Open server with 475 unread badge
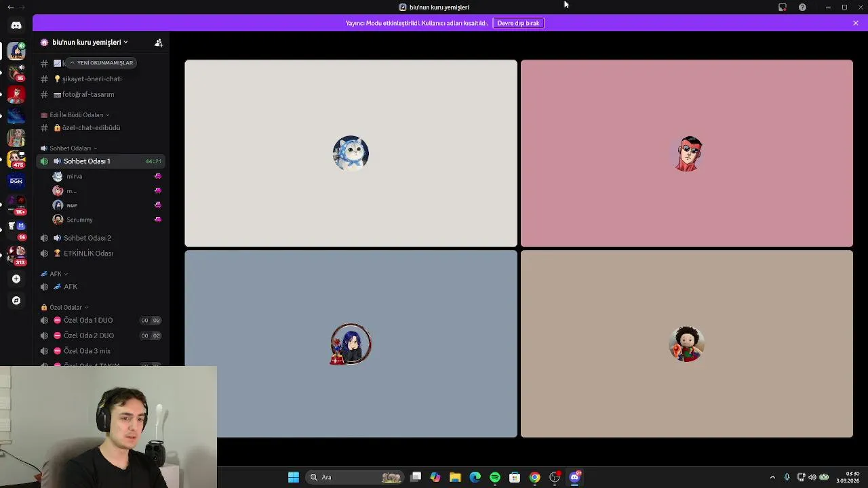This screenshot has height=488, width=868. (x=16, y=159)
